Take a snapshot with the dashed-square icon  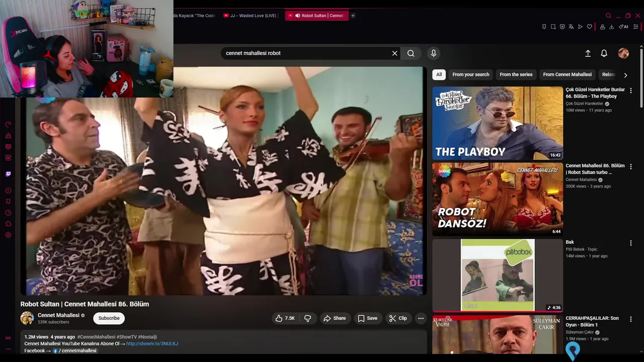(x=553, y=27)
